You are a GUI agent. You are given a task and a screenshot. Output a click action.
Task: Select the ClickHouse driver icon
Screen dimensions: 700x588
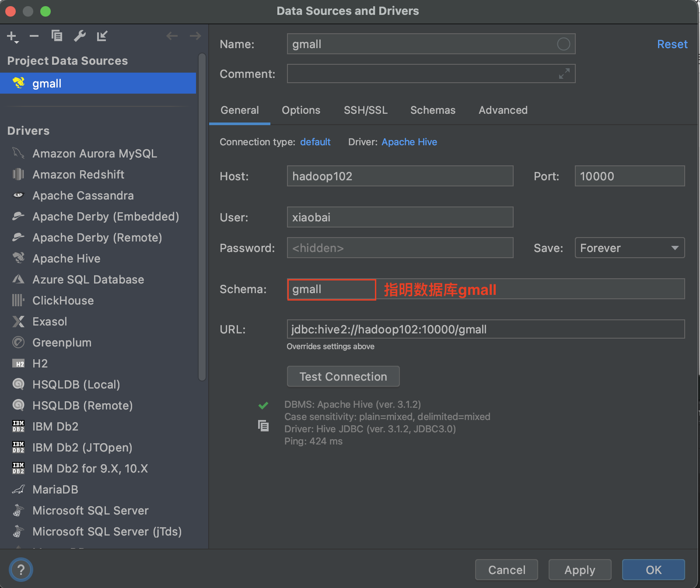[x=18, y=300]
